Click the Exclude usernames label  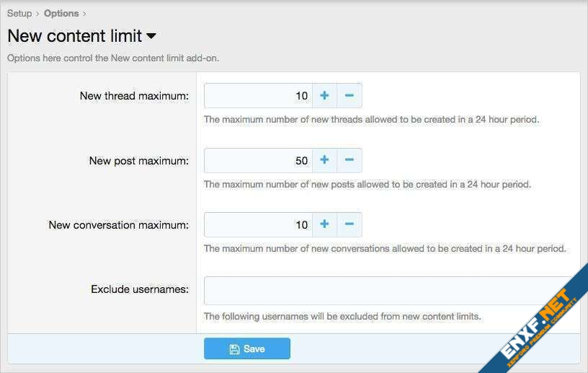[139, 289]
